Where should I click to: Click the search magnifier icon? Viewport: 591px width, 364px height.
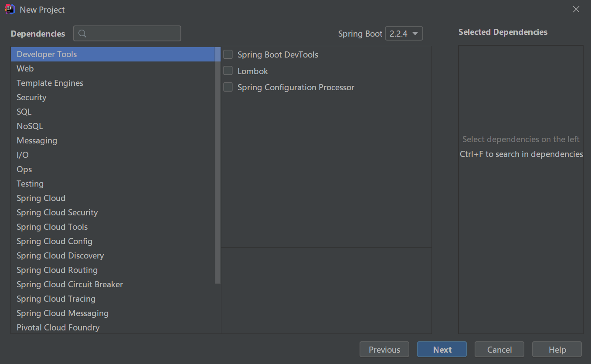(x=82, y=34)
